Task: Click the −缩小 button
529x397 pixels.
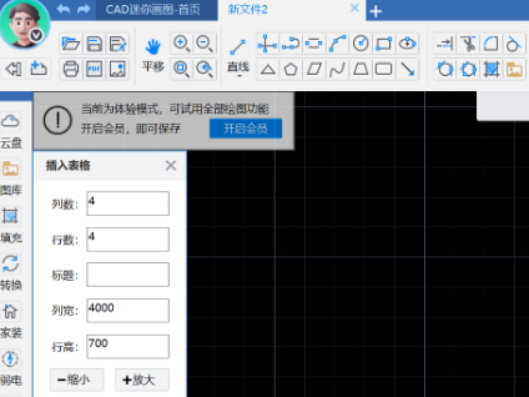Action: [77, 380]
